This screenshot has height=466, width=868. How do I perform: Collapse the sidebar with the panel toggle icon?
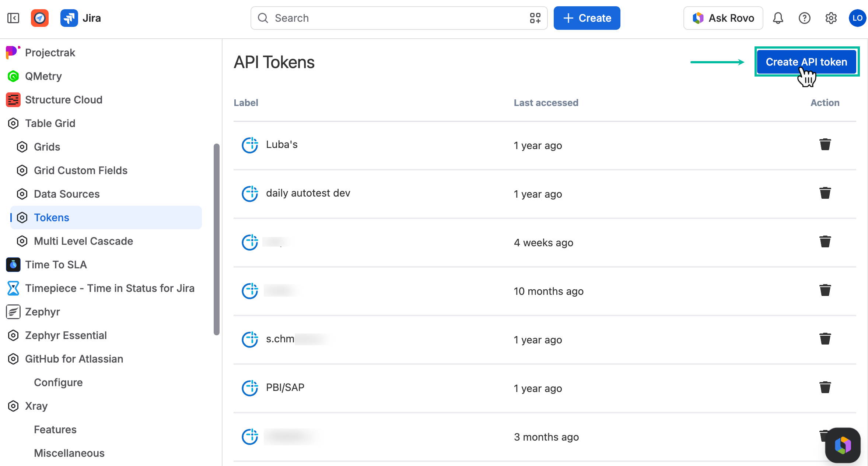(x=13, y=18)
